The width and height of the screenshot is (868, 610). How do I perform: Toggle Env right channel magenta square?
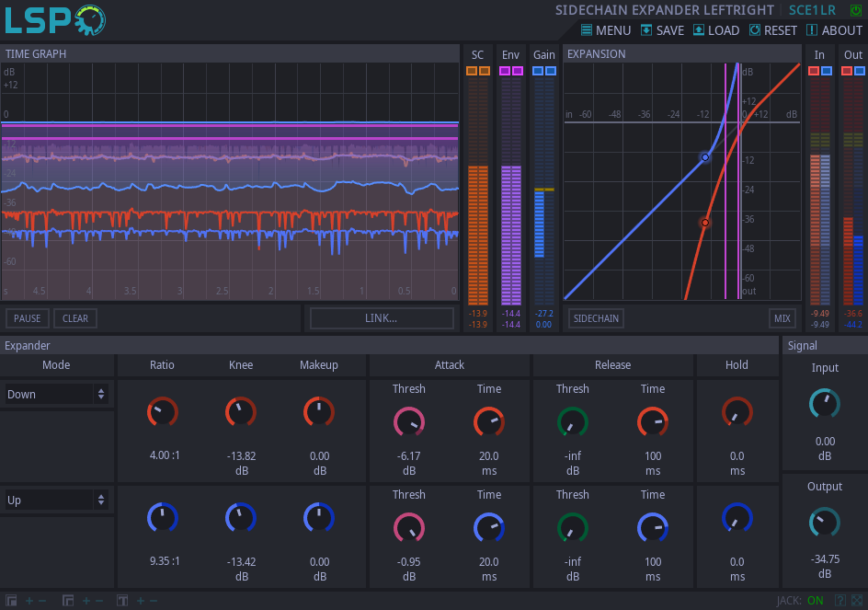tap(518, 71)
